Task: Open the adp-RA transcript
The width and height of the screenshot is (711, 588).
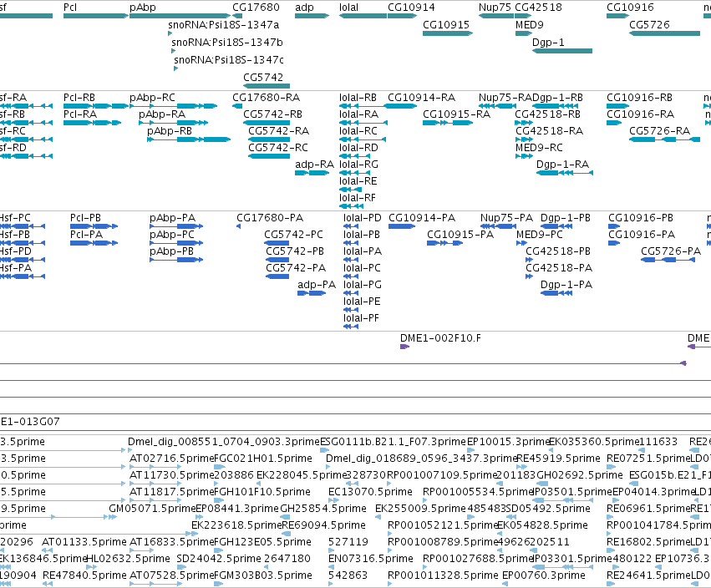Action: click(312, 173)
